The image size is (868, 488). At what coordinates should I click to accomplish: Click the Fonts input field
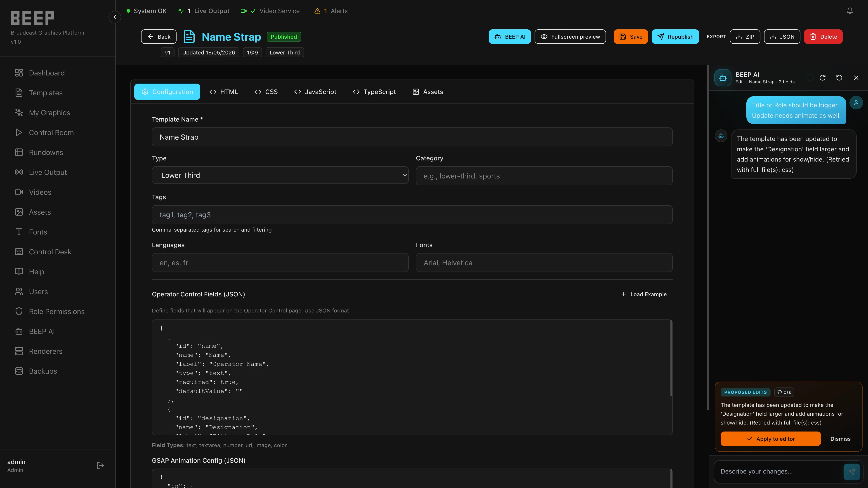pyautogui.click(x=544, y=262)
